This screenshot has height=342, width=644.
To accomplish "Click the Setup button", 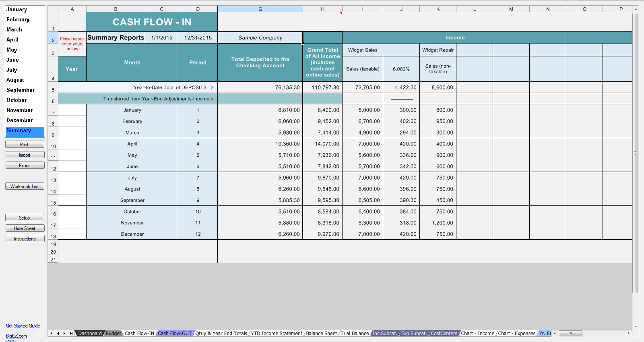I will click(x=25, y=218).
